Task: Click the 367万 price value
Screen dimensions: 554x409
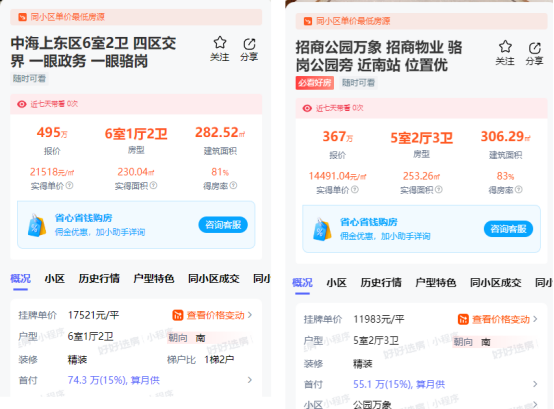Action: (337, 137)
